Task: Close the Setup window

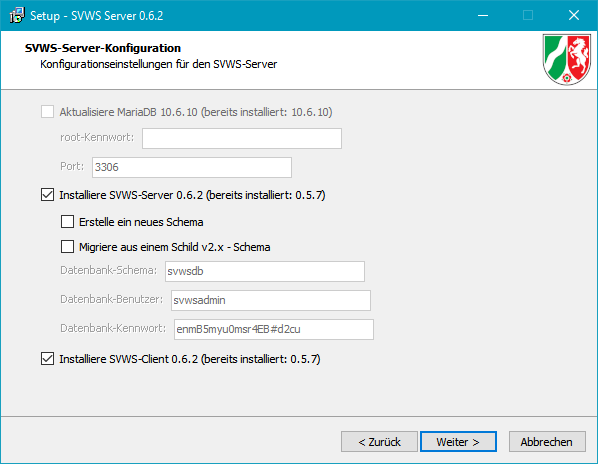Action: point(574,16)
